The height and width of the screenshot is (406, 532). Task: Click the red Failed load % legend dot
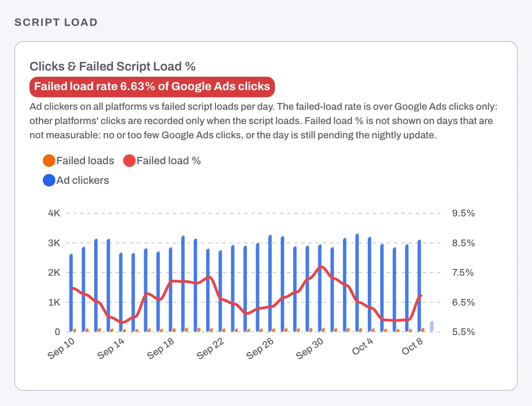point(129,161)
